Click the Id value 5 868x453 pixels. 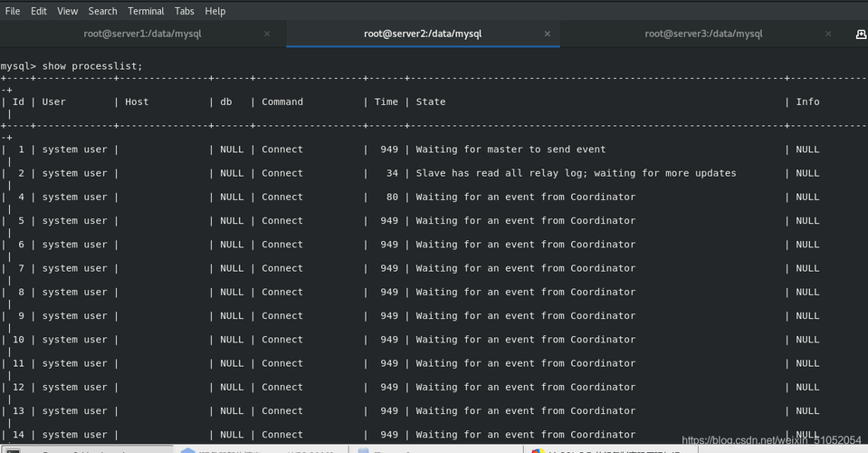(21, 221)
